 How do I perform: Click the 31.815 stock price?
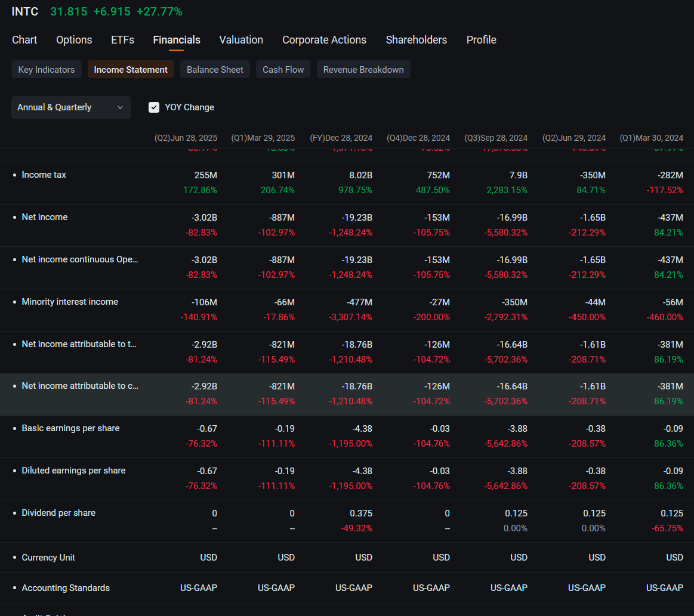pyautogui.click(x=69, y=11)
